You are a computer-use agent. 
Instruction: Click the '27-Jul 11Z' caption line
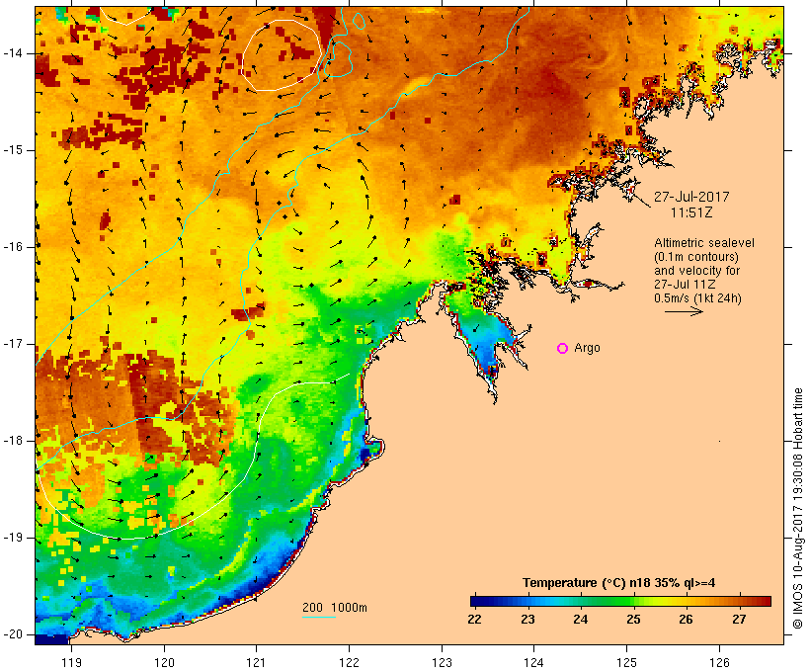click(x=685, y=285)
